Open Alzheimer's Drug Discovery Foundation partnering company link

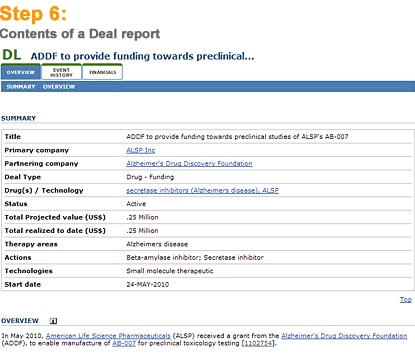[x=189, y=164]
